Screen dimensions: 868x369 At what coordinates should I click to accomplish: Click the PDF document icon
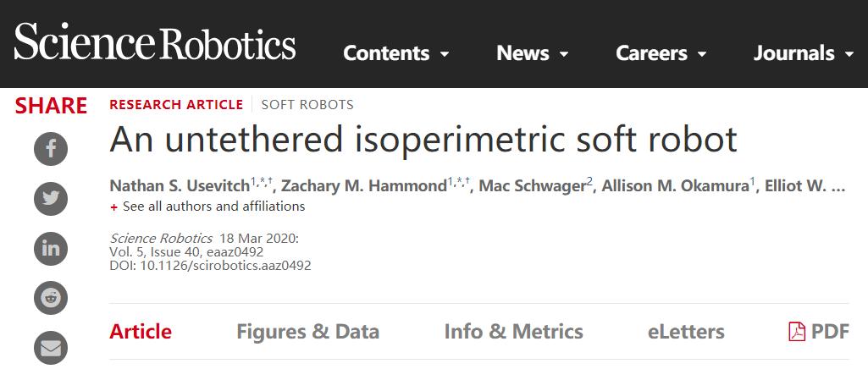796,331
